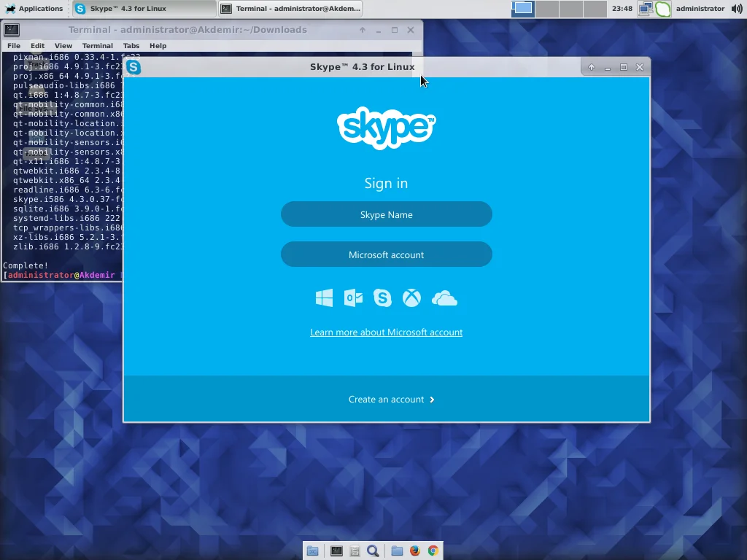The width and height of the screenshot is (747, 560).
Task: Switch to second workspace in pager
Action: (x=547, y=9)
